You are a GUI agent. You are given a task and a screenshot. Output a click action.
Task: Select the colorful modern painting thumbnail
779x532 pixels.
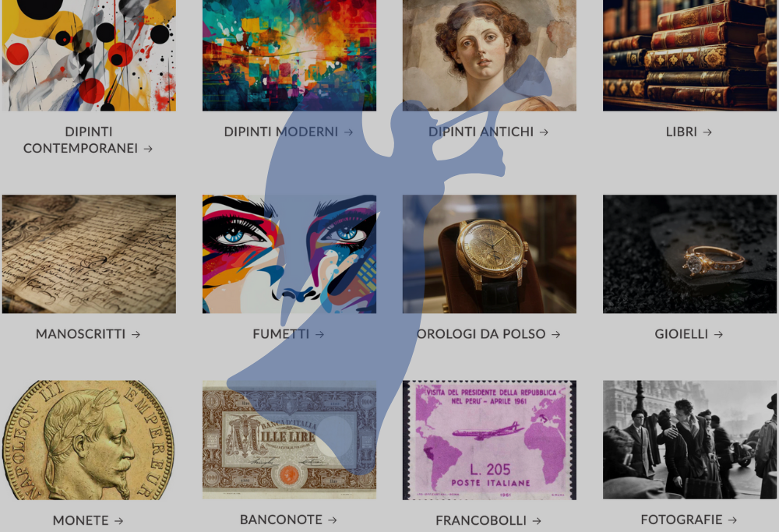coord(289,55)
